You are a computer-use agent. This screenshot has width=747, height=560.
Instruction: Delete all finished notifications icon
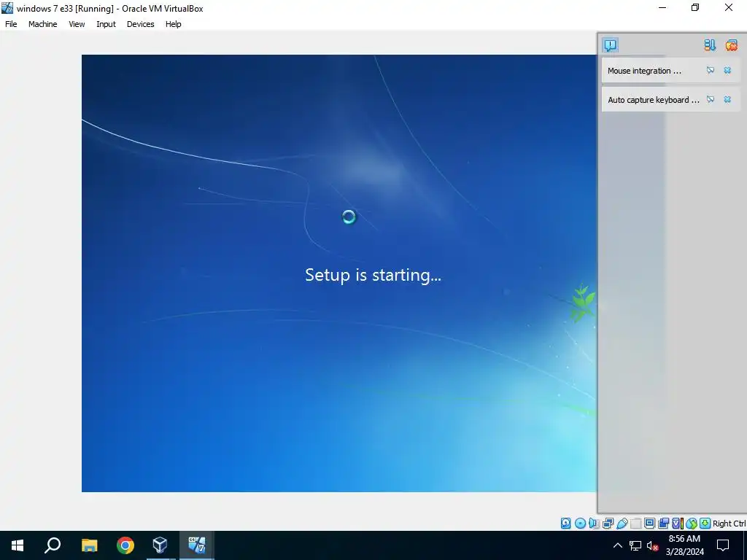[x=731, y=45]
